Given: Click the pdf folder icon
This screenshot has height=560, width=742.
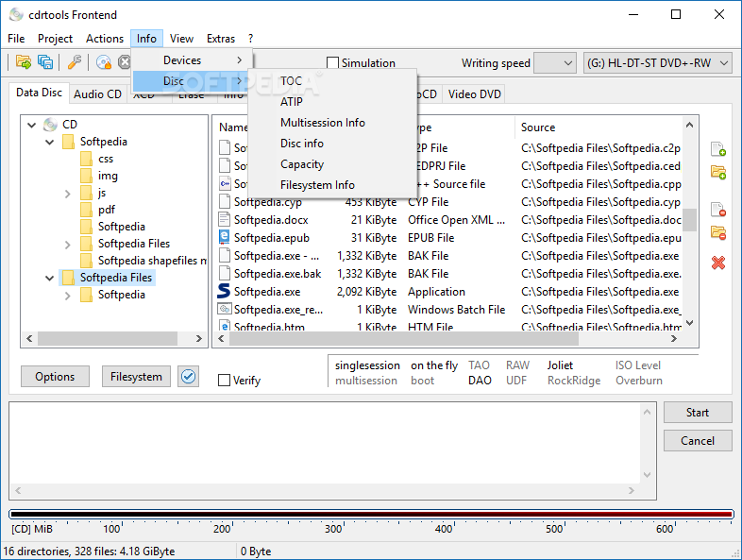Looking at the screenshot, I should tap(86, 210).
